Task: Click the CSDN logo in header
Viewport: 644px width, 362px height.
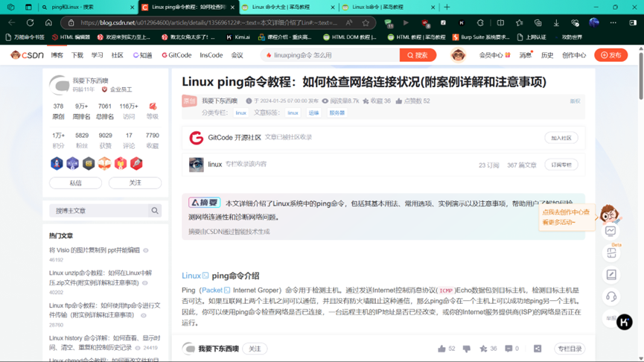Action: [x=28, y=55]
